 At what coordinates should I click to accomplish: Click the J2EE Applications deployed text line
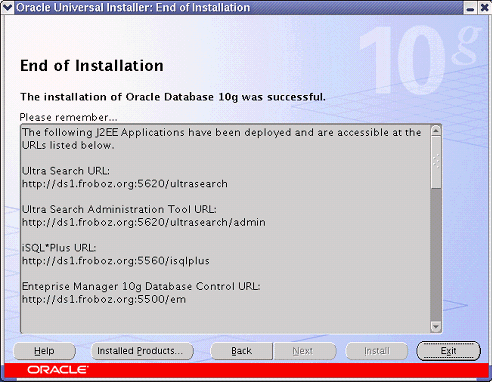tap(222, 133)
